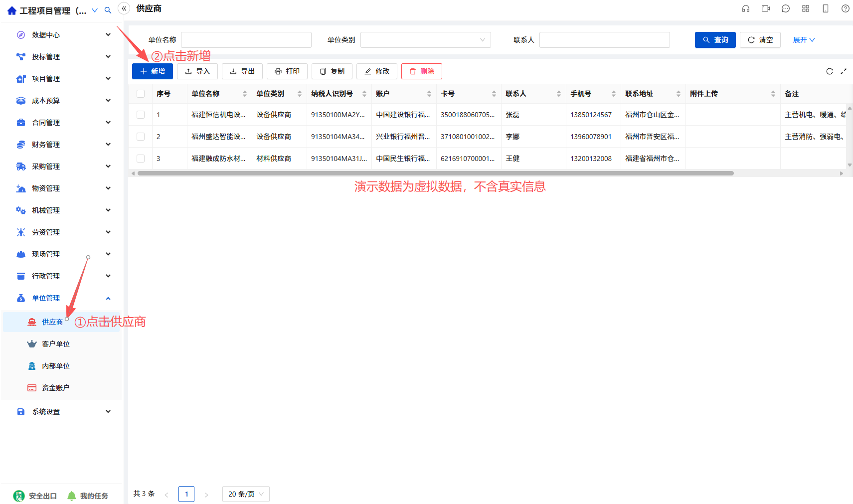
Task: Click the blue 查询 button
Action: (x=715, y=40)
